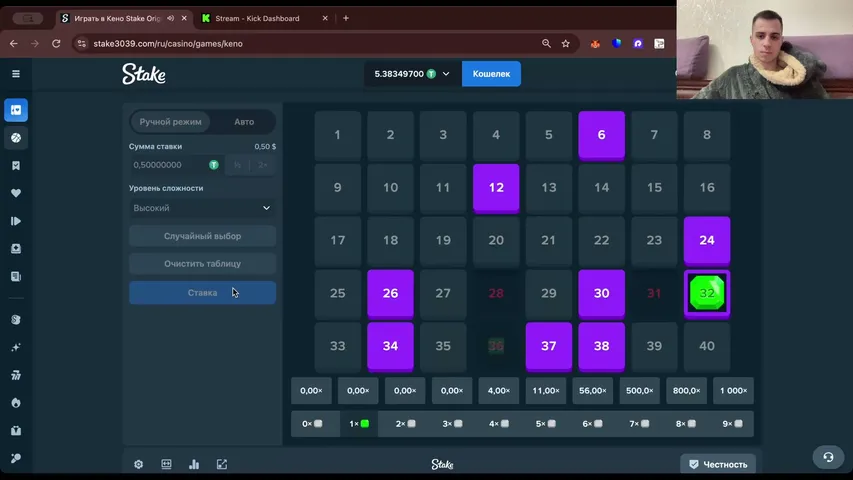Click the site info icon next to URL
Screen dimensions: 853x480
[x=82, y=44]
